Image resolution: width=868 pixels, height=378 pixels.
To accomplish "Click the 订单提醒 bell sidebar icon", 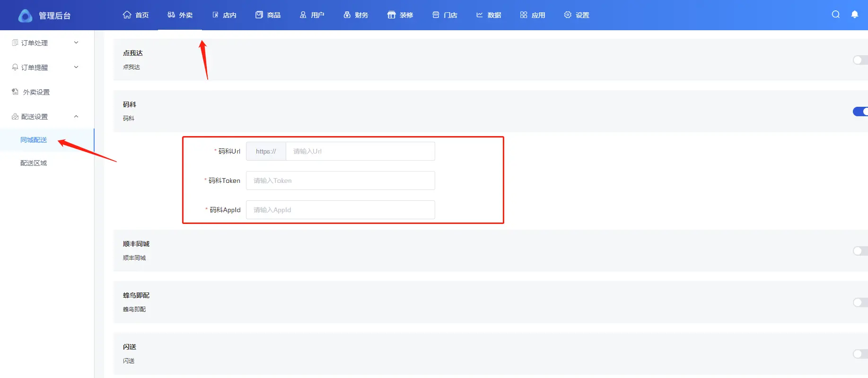I will tap(15, 67).
